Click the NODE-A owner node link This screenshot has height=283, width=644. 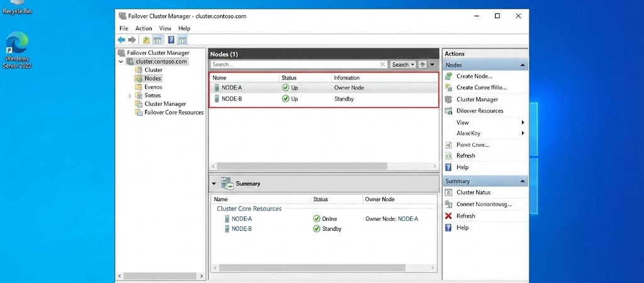(408, 219)
